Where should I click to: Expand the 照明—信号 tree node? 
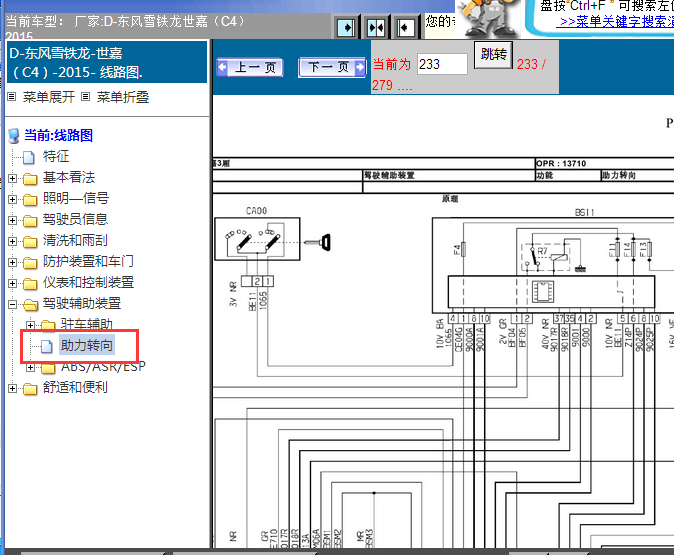point(12,199)
